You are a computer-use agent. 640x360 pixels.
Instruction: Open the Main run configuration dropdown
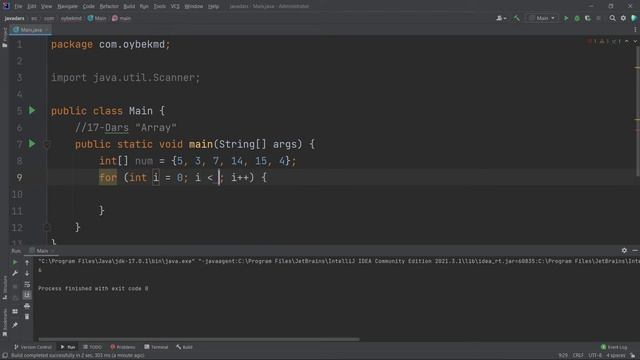(542, 18)
